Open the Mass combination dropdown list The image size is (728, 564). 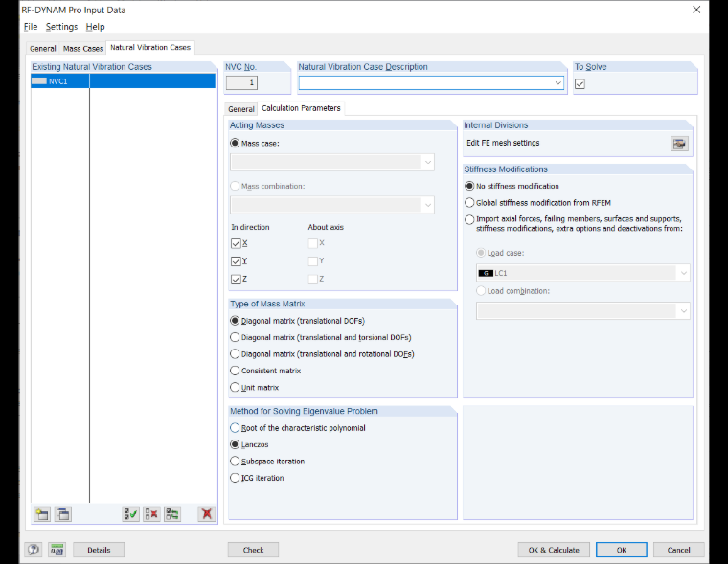click(x=427, y=205)
